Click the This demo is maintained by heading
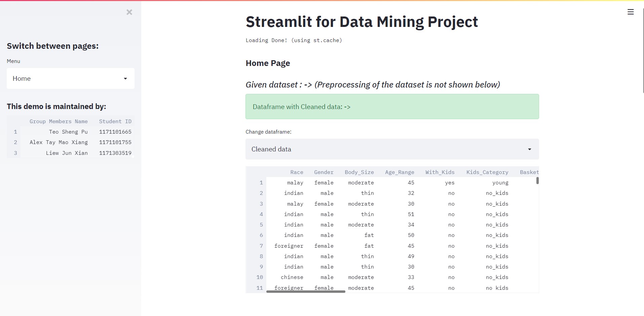644x316 pixels. tap(56, 107)
